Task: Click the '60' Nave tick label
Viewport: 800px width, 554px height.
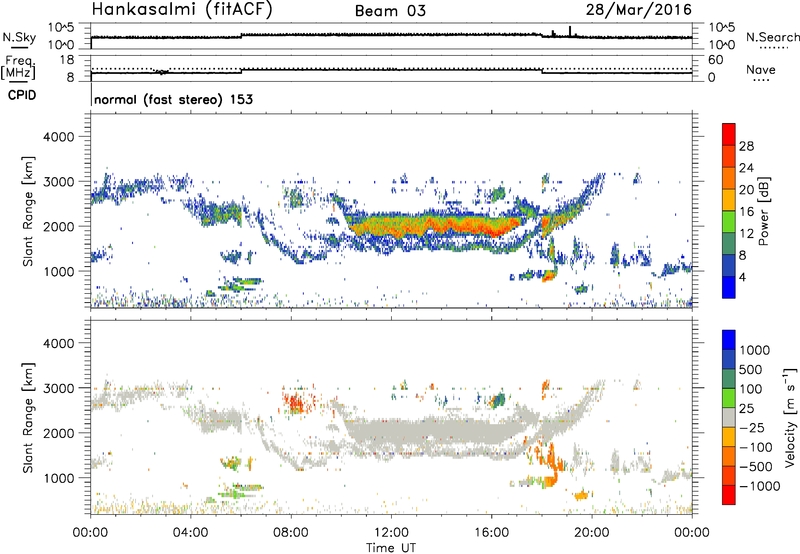Action: point(715,60)
